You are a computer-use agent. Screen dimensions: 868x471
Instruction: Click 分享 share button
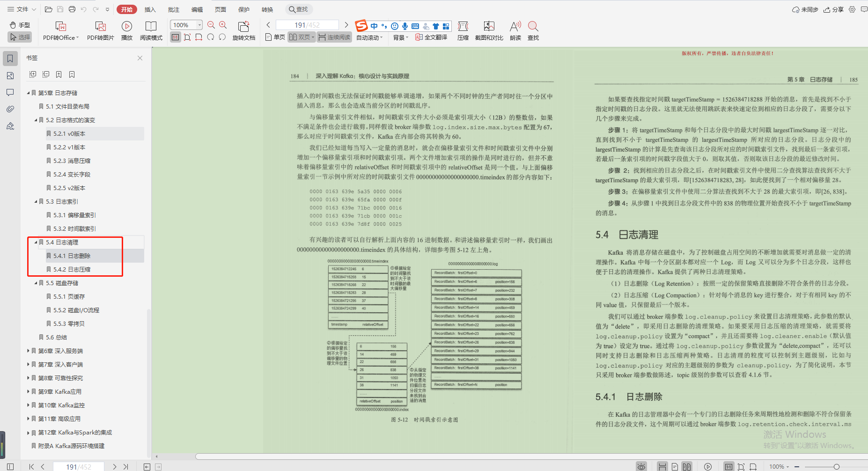point(833,9)
